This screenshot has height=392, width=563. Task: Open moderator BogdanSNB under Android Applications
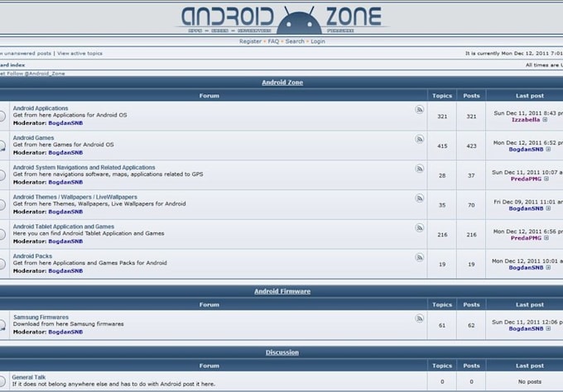click(x=65, y=123)
